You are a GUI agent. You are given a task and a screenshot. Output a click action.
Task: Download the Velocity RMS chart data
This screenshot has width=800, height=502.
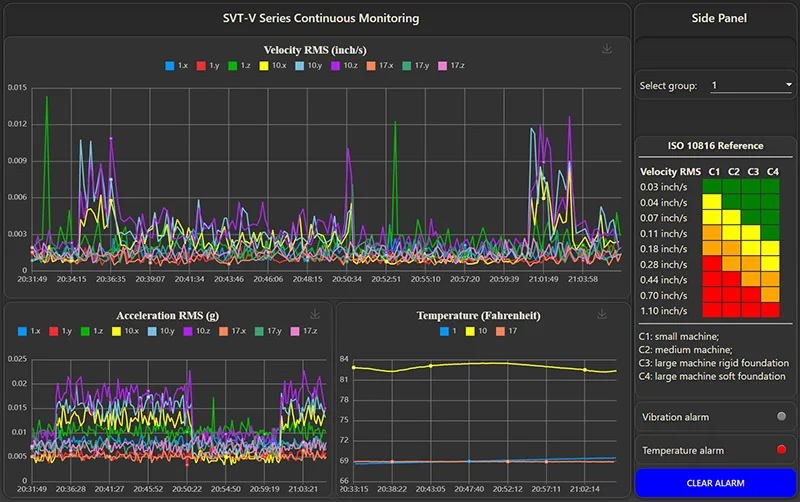[x=606, y=49]
